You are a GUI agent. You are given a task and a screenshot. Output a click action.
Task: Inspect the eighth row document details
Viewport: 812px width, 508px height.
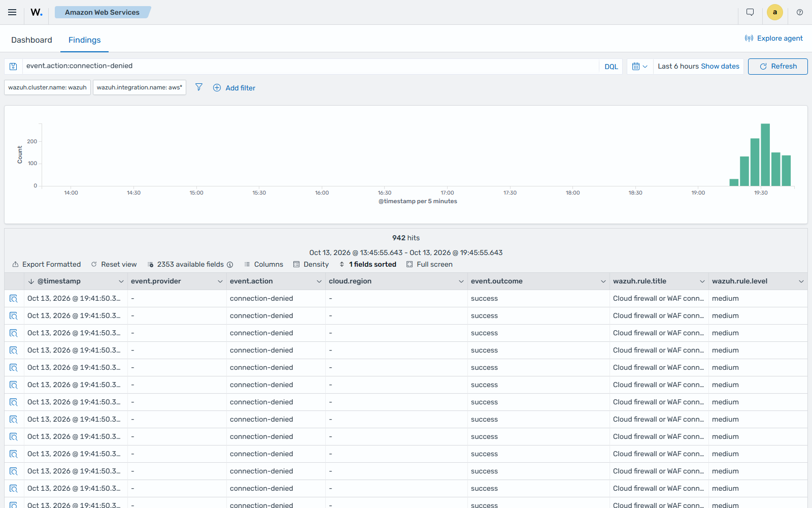(x=14, y=420)
